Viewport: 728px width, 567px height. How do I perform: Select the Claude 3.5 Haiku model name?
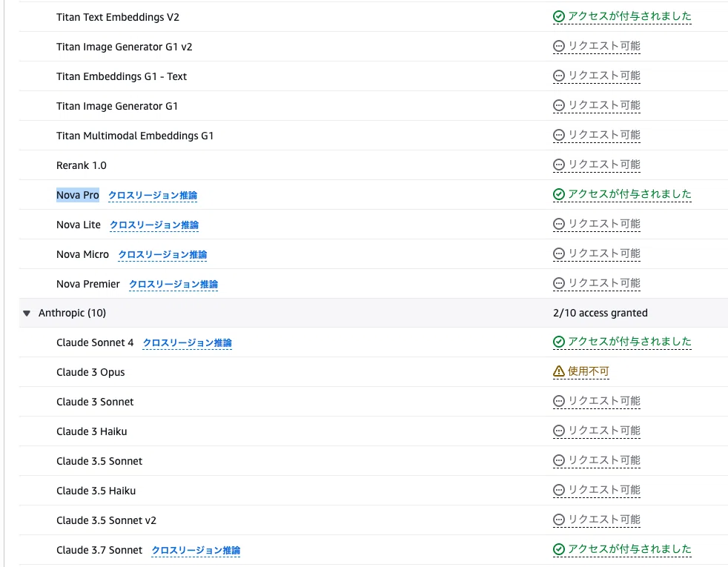[x=96, y=491]
